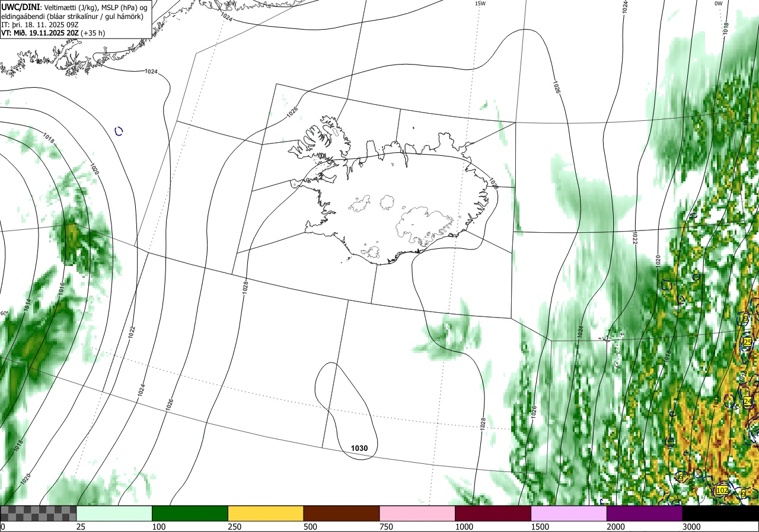Click the legend value "750"

coord(387,527)
